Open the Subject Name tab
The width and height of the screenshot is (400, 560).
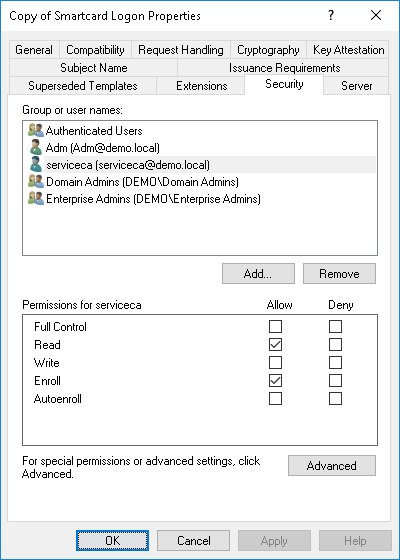point(94,68)
